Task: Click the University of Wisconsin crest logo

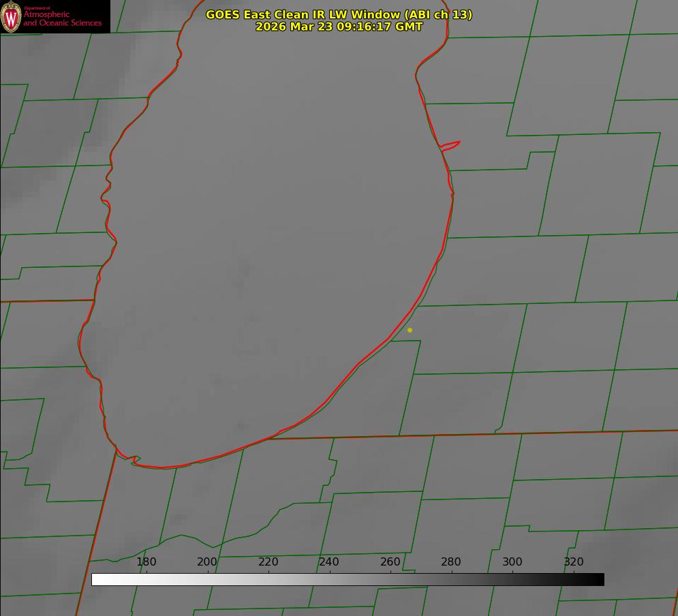Action: click(11, 16)
